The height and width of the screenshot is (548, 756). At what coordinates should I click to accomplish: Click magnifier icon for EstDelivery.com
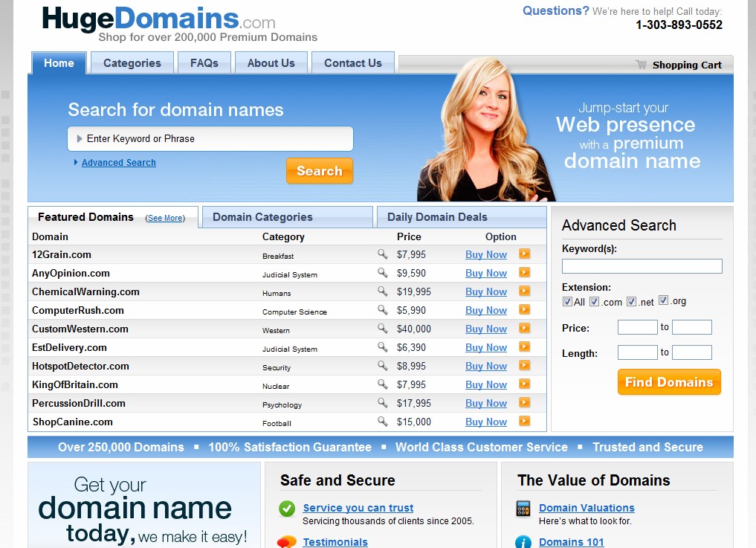point(382,346)
